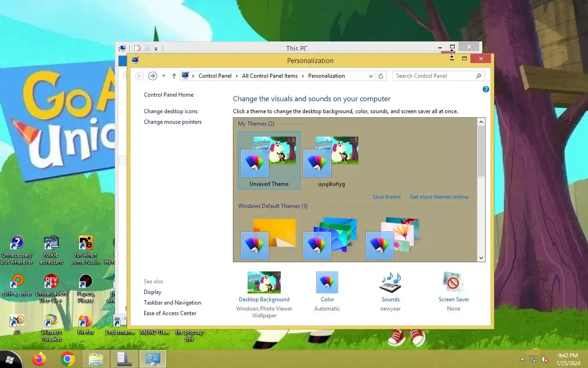588x368 pixels.
Task: Refresh the Personalization page
Action: (x=381, y=76)
